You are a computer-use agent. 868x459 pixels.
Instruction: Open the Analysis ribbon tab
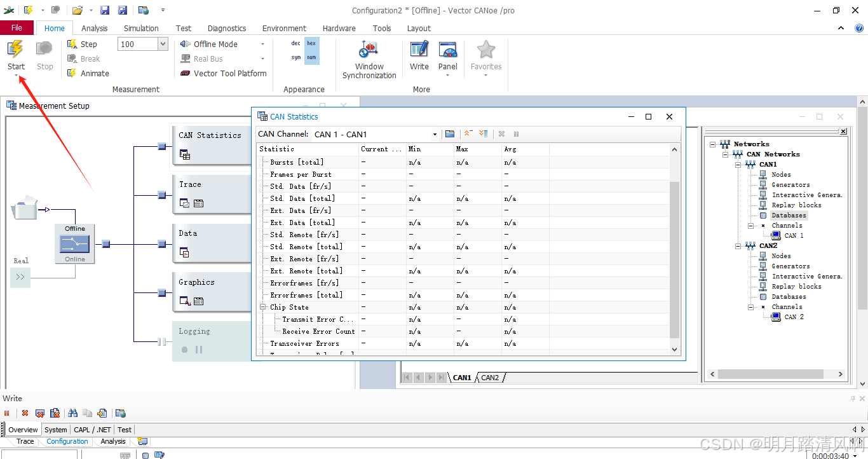[x=95, y=28]
